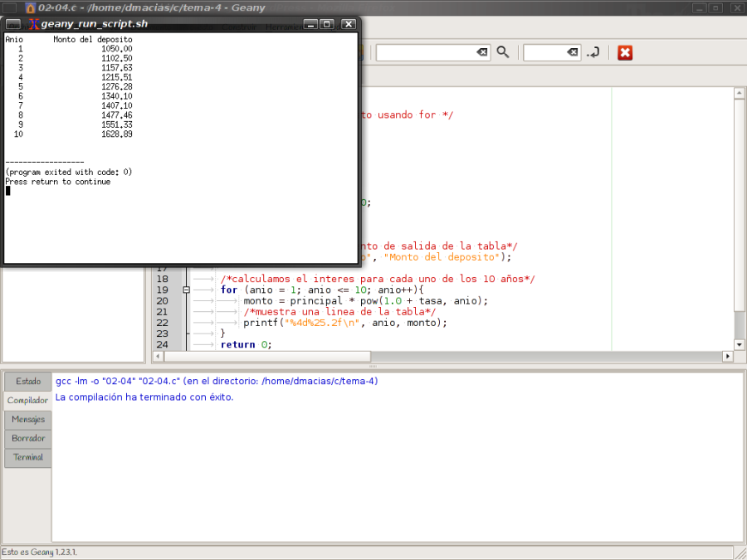
Task: Open the terminal window's titlebar menu icon
Action: pos(12,24)
